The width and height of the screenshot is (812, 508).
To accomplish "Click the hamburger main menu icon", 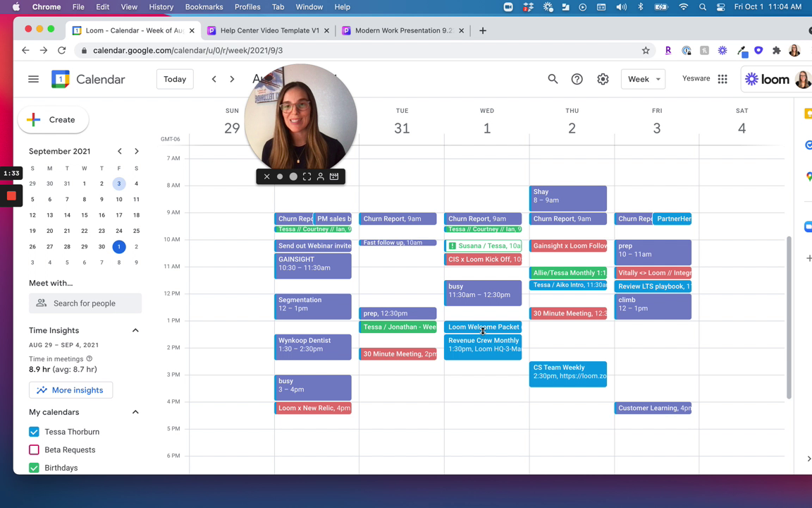I will (33, 79).
